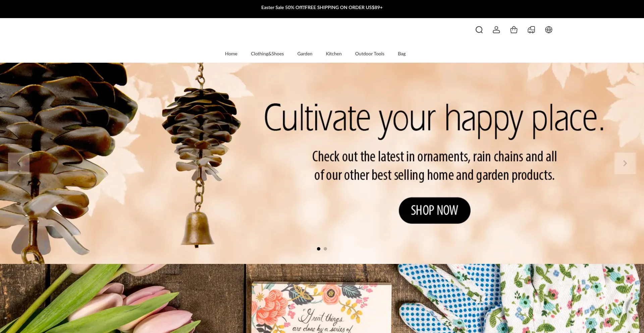Open the Bag category
This screenshot has width=644, height=333.
coord(401,54)
